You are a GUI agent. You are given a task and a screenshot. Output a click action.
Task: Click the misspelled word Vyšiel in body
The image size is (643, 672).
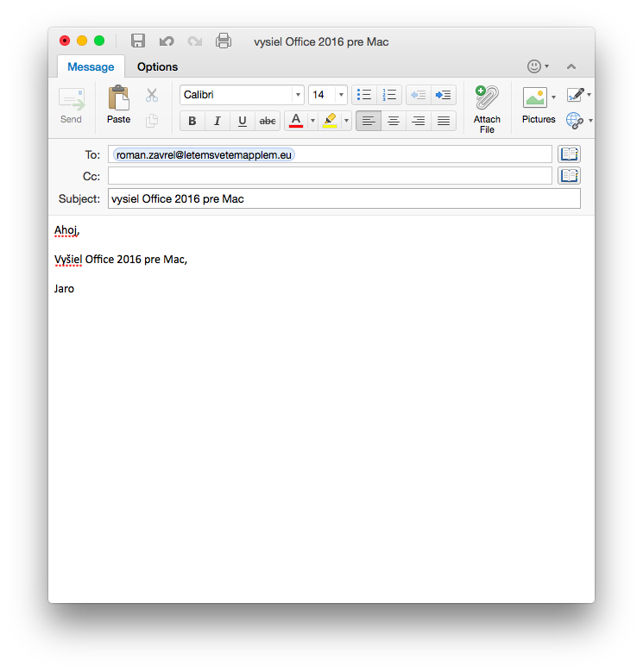68,260
